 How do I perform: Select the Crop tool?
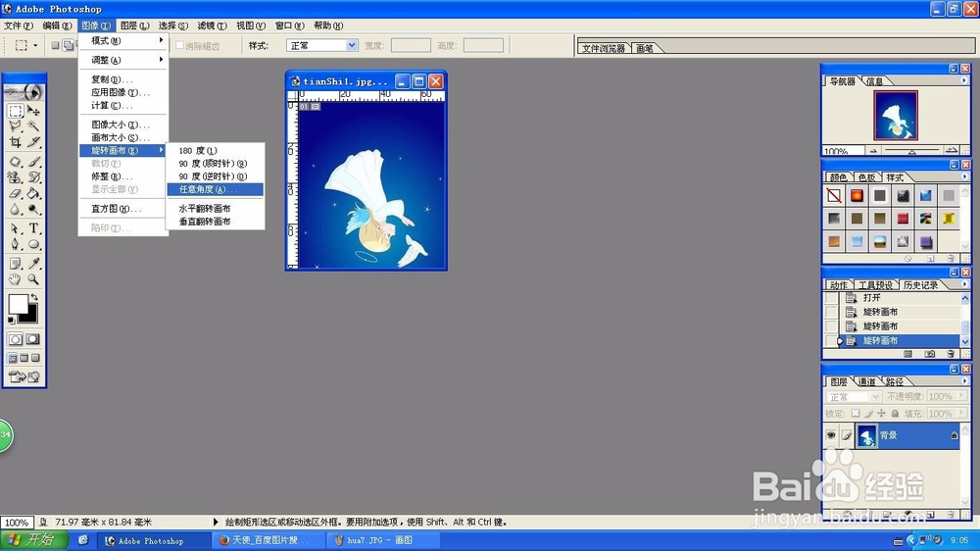point(16,142)
